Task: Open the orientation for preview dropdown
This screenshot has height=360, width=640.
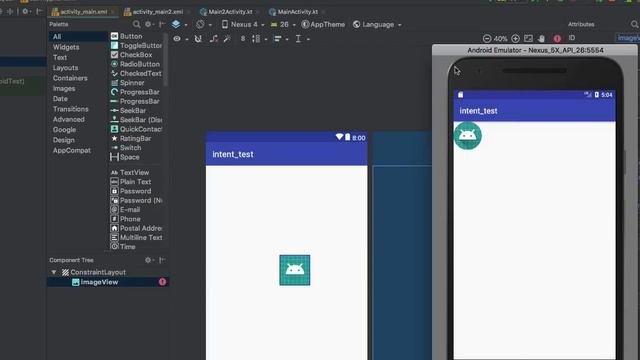Action: point(203,24)
